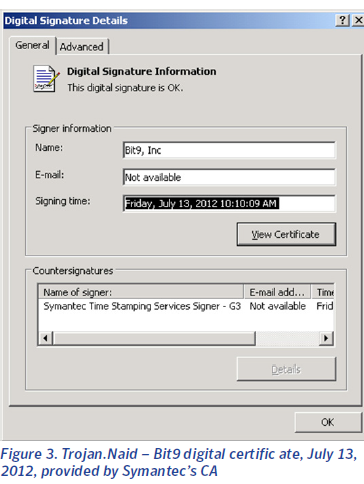This screenshot has height=484, width=364.
Task: Select the General tab
Action: pos(32,45)
